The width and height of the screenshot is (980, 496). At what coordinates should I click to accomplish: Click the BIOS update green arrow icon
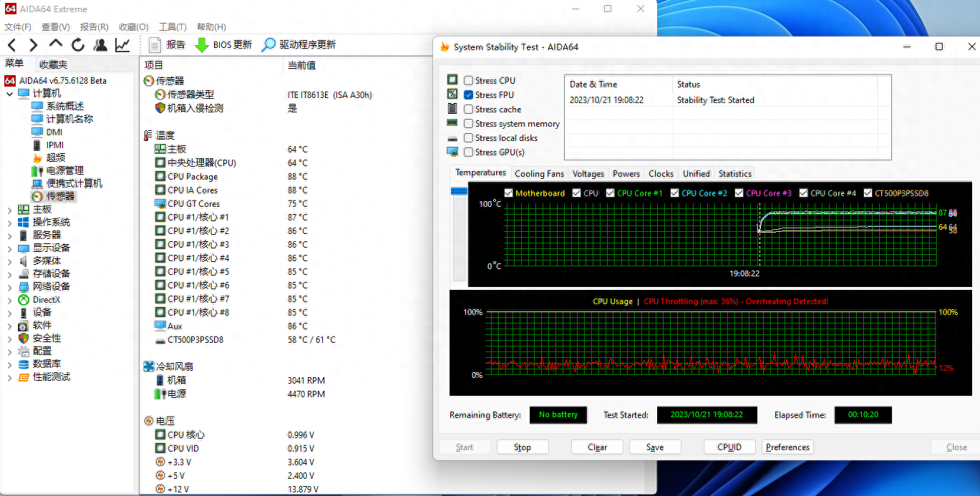[202, 45]
